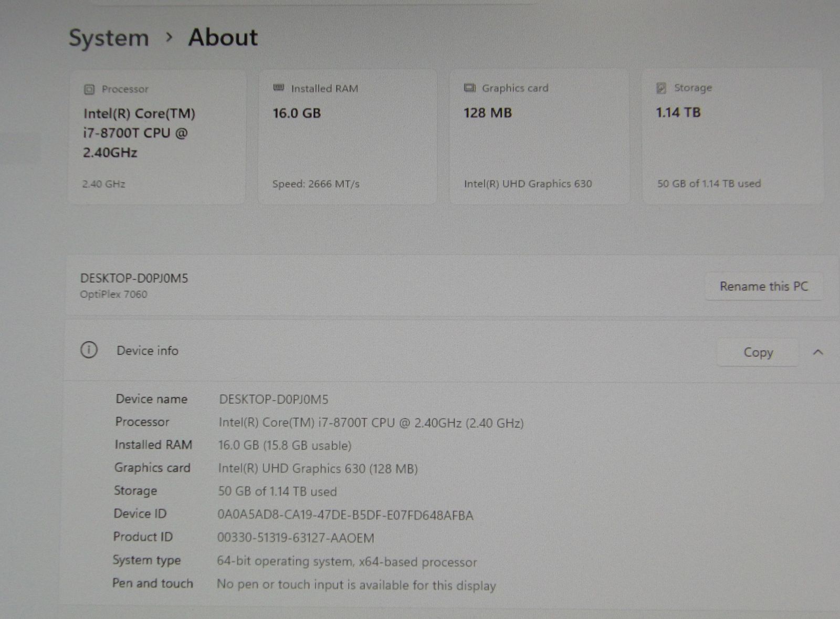
Task: Select the Device name value DESKTOP-D0PJ0M5
Action: pyautogui.click(x=274, y=400)
